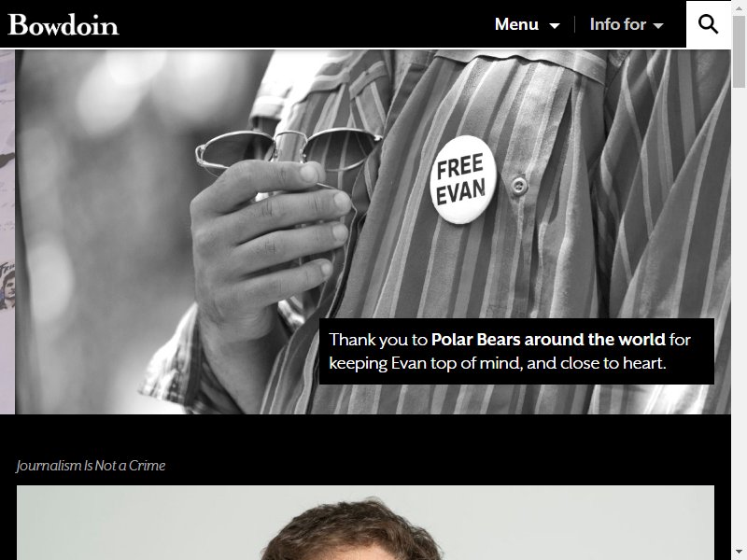This screenshot has height=560, width=747.
Task: Click the scrollbar down arrow
Action: coord(739,553)
